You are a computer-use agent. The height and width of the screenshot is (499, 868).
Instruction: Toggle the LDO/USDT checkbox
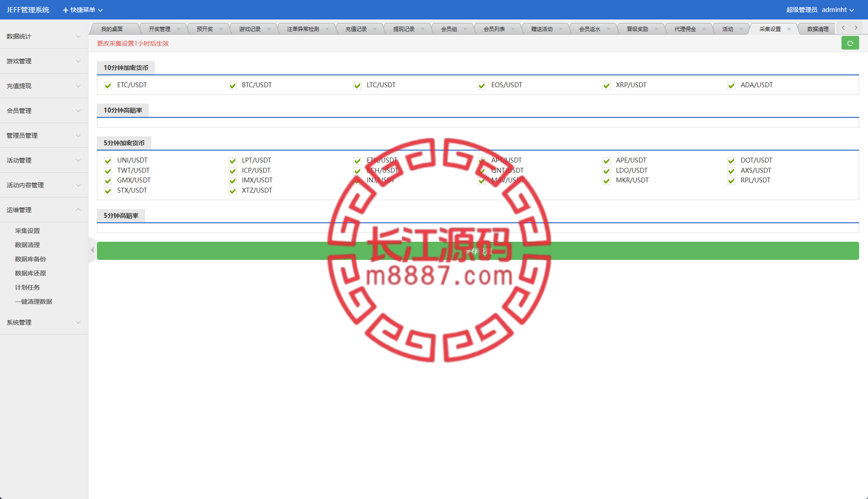click(x=607, y=171)
